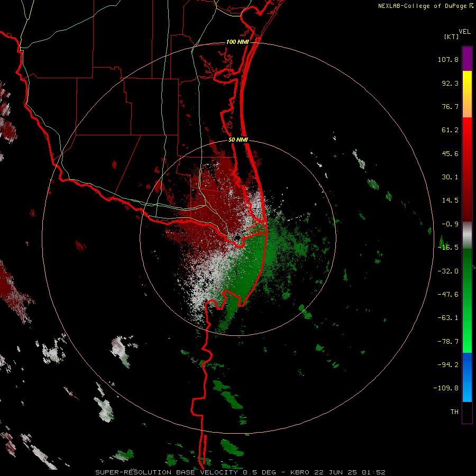The height and width of the screenshot is (476, 476).
Task: Click the -32.0 velocity scale value
Action: tap(448, 271)
